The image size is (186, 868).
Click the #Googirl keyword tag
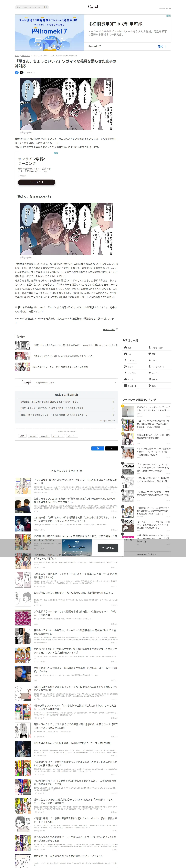click(45, 436)
